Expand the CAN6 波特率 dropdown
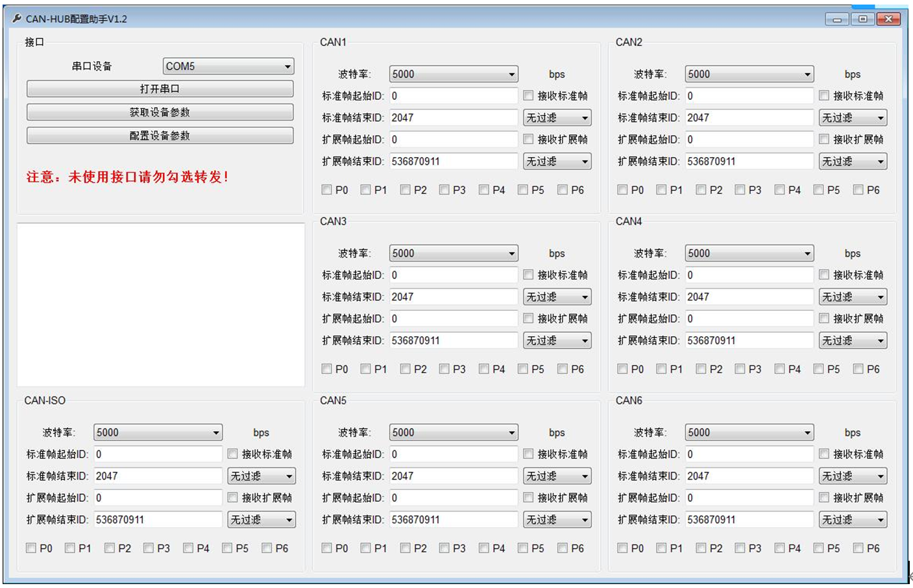913x588 pixels. [x=749, y=432]
